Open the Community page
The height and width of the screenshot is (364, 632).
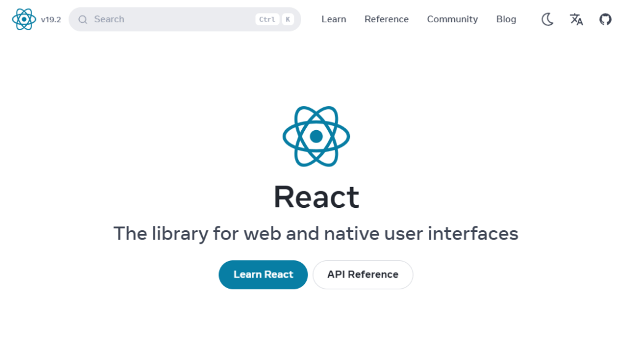[452, 19]
